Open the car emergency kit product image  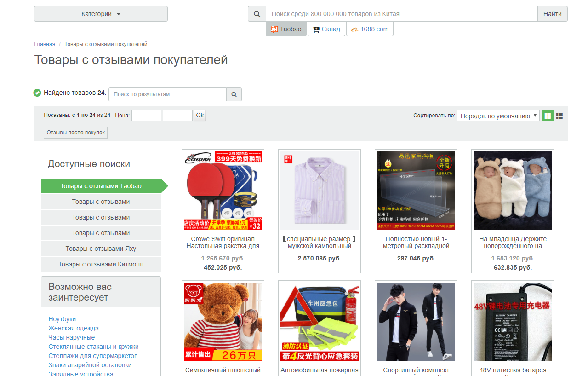coord(320,322)
